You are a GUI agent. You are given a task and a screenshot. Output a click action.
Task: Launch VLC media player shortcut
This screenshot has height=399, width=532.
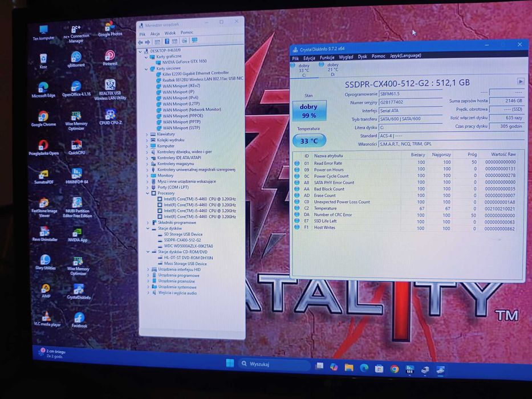pos(47,319)
